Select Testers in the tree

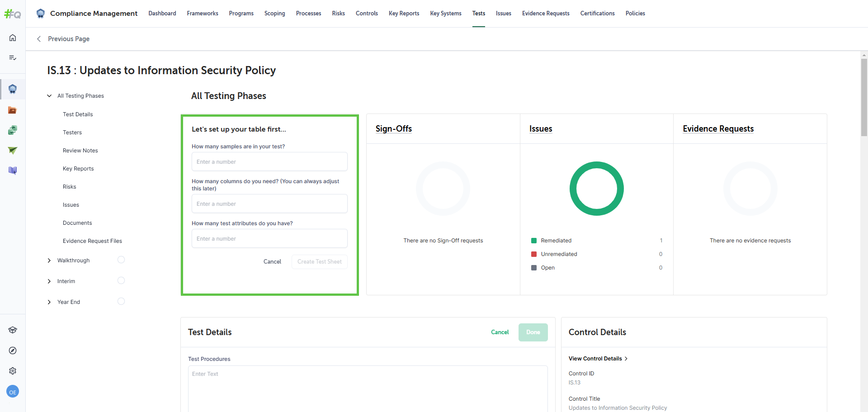point(72,133)
